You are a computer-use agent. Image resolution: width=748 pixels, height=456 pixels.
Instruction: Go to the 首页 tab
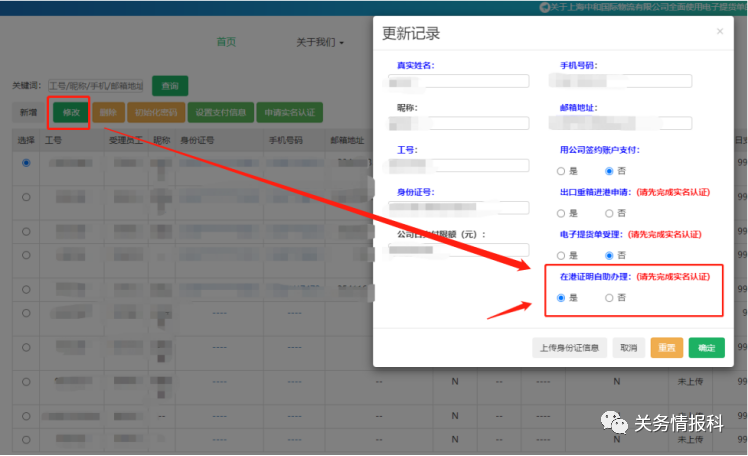[x=227, y=43]
